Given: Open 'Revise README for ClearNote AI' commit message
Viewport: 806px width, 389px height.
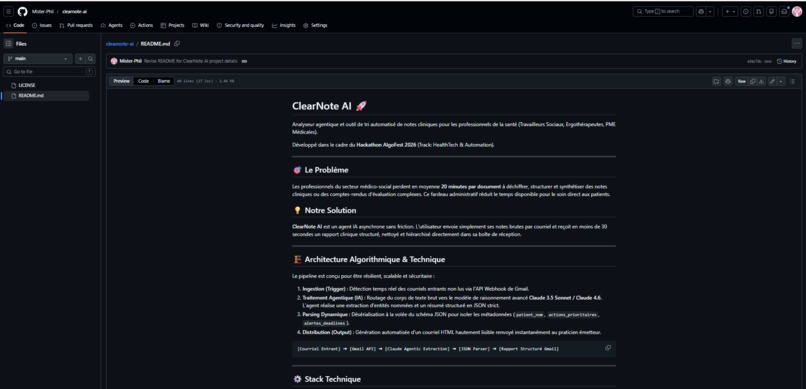Looking at the screenshot, I should coord(191,61).
